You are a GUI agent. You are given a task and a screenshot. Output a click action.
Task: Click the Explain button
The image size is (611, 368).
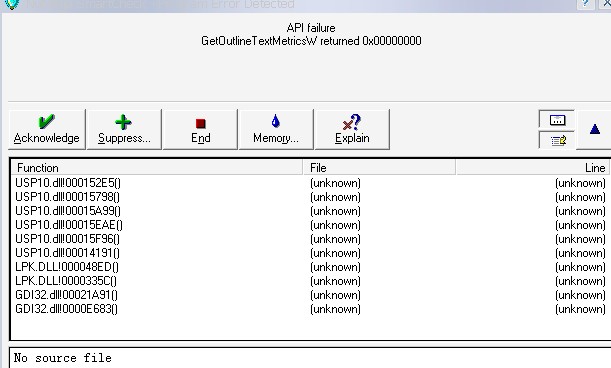[x=352, y=129]
